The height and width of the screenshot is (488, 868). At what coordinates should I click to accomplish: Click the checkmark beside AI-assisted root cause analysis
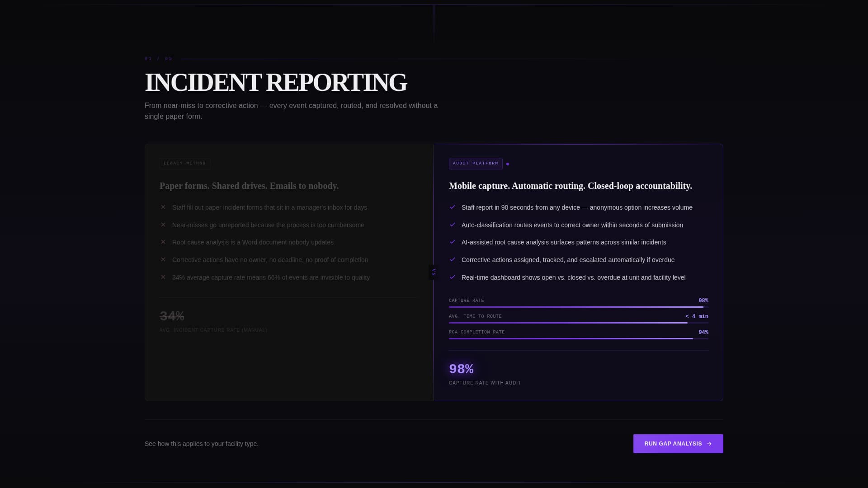point(453,242)
